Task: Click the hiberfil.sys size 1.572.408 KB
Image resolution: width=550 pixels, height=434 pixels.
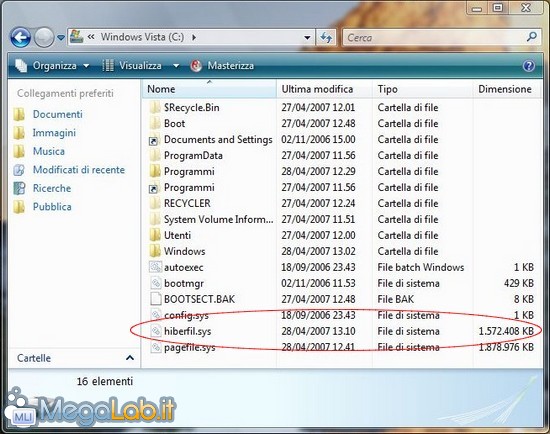Action: coord(506,332)
